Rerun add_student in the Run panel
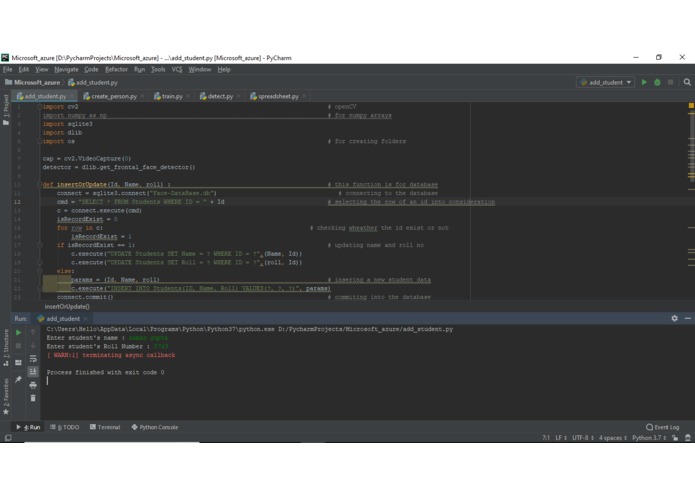 pos(18,332)
